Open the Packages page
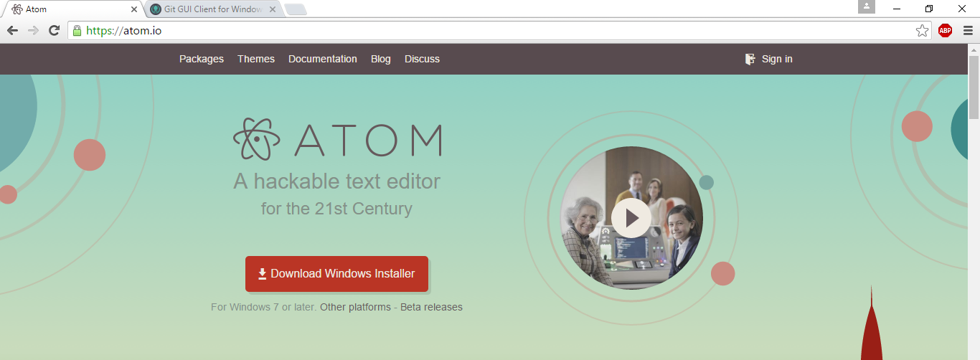 (x=202, y=59)
